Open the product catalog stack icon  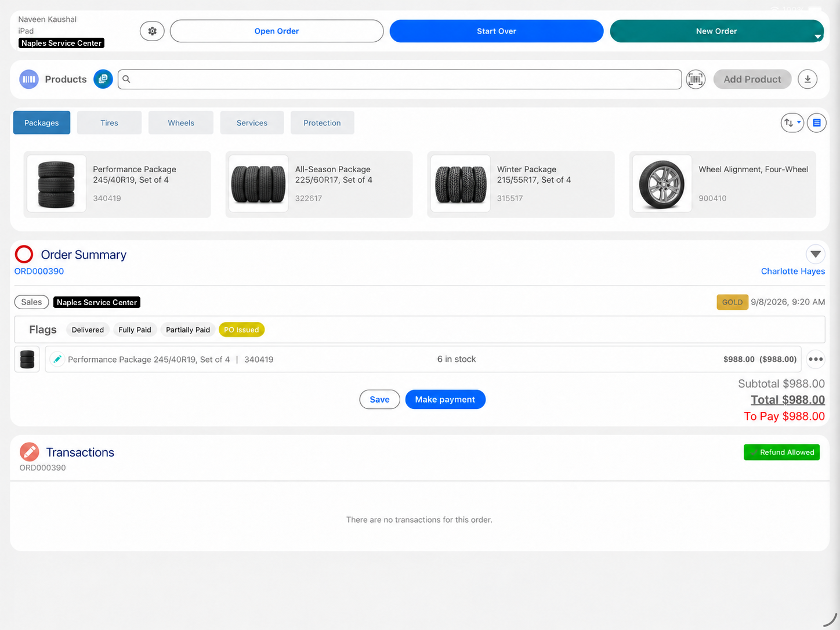coord(103,79)
